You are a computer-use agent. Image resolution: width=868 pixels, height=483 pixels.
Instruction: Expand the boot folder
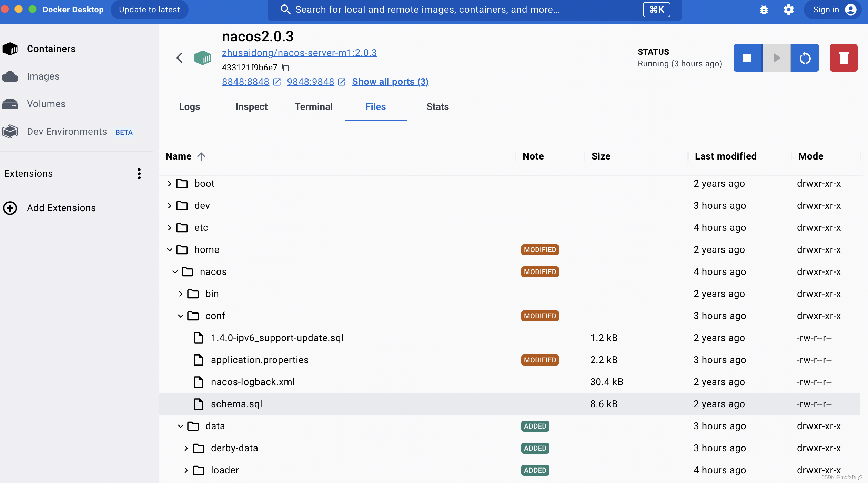point(170,184)
